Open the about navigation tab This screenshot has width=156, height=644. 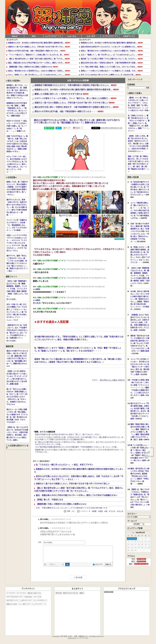(x=15, y=36)
